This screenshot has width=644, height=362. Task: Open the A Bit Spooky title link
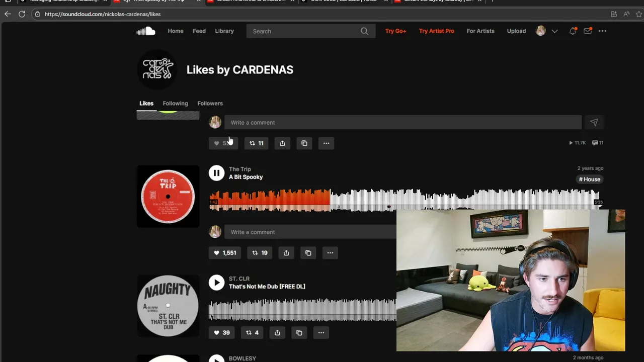pos(246,177)
